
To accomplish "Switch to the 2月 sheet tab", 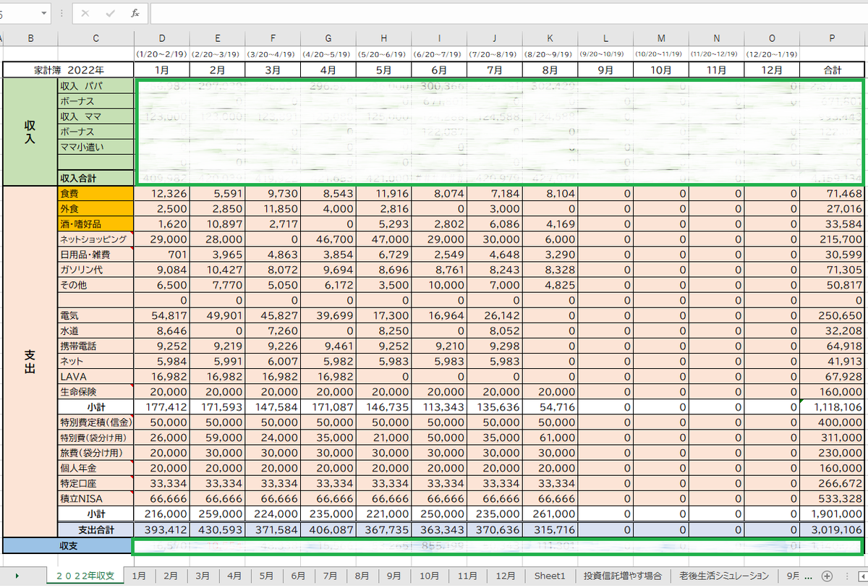I will click(171, 576).
